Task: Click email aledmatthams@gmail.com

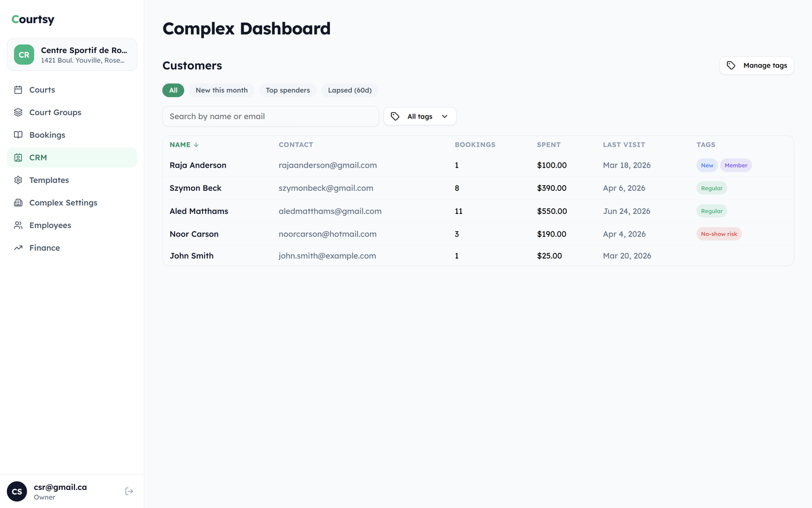Action: (330, 211)
